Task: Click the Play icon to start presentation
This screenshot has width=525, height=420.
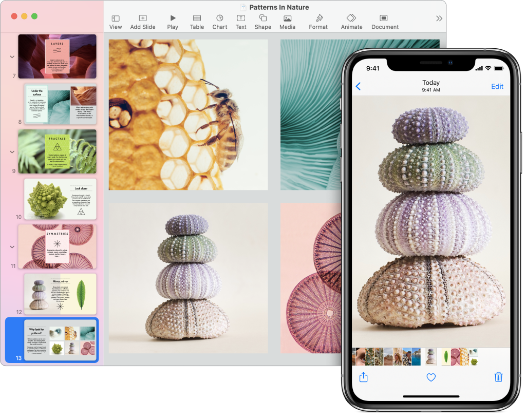Action: pyautogui.click(x=173, y=19)
